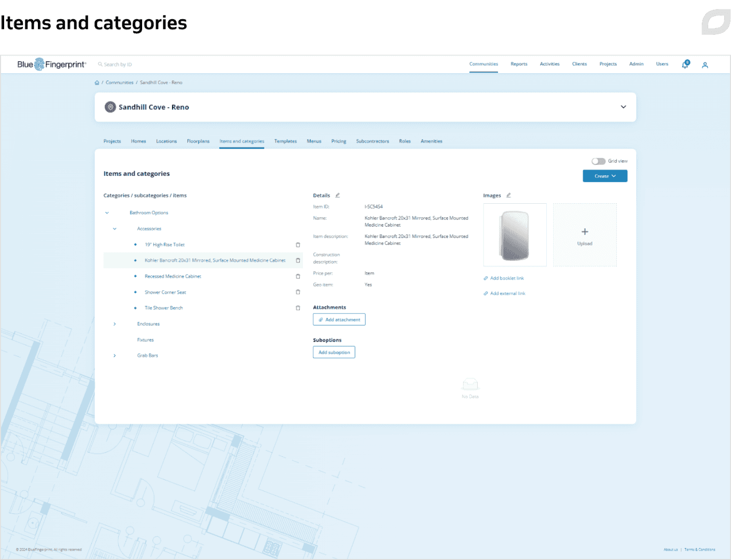Open the Terms & Conditions footer link
This screenshot has height=560, width=731.
click(700, 550)
